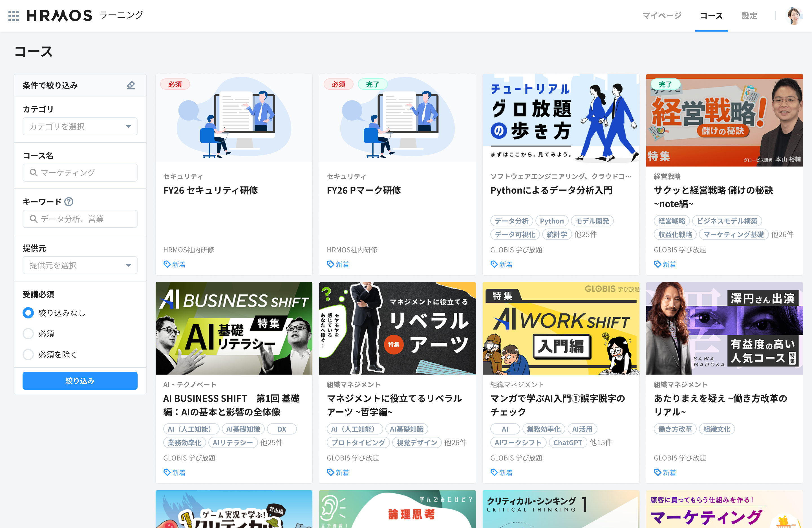Click the 新着 tag icon under Pythonによるデータ分析入門

[x=494, y=264]
